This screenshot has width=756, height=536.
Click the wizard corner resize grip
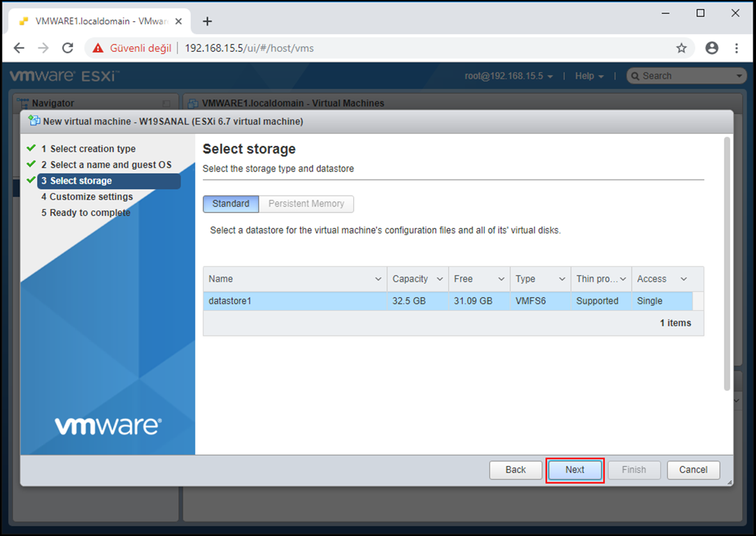pos(729,482)
